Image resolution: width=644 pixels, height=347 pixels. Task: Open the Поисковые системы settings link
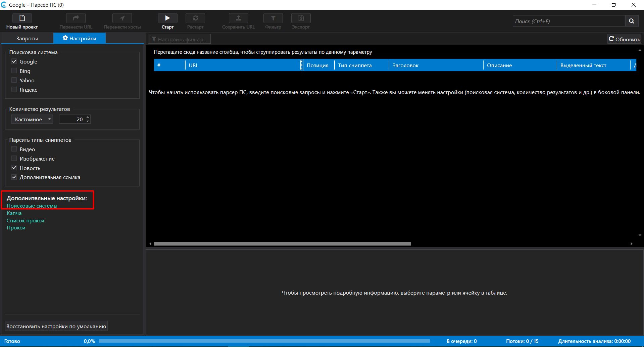[32, 206]
